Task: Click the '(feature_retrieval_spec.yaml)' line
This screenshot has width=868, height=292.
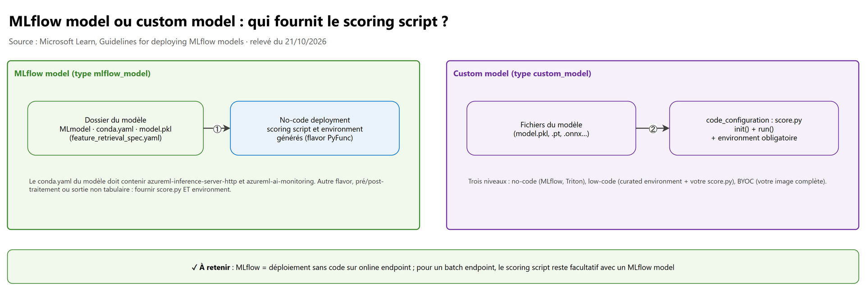Action: pos(115,138)
